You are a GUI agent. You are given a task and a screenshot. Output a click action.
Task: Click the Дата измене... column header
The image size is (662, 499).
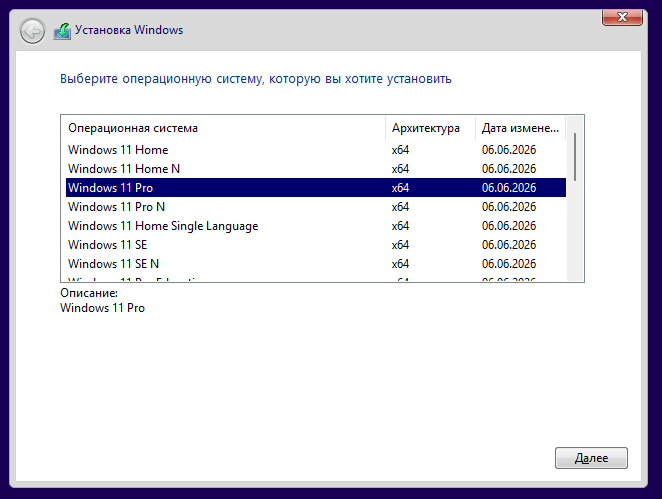[x=521, y=128]
